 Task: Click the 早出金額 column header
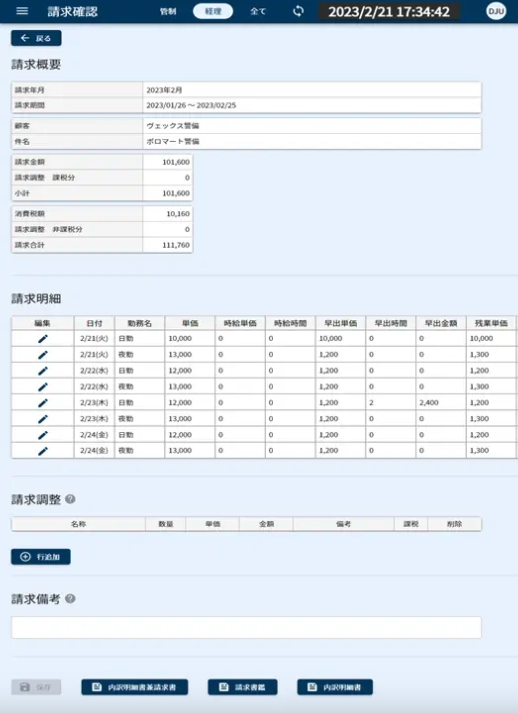(x=441, y=323)
